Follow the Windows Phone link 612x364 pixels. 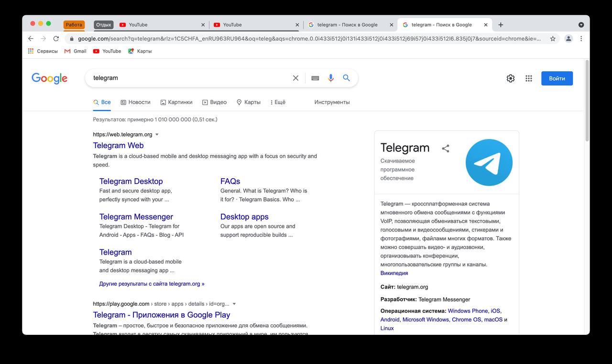pyautogui.click(x=468, y=311)
